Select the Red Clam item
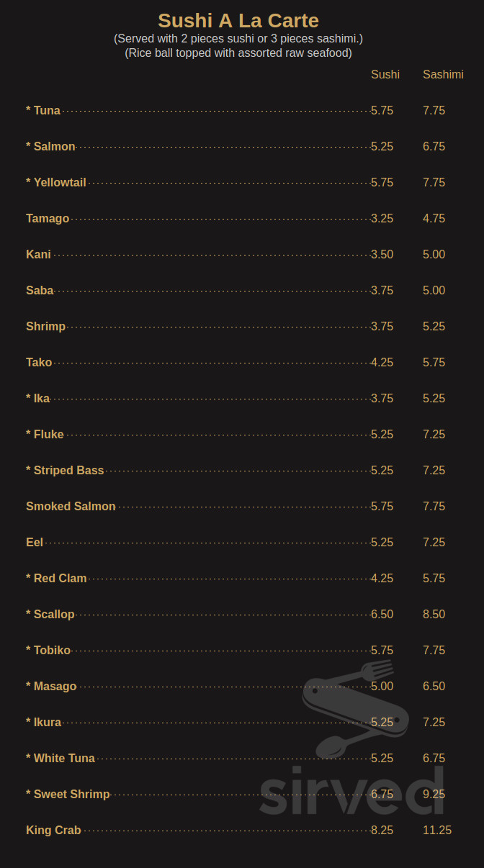This screenshot has height=868, width=484. pyautogui.click(x=56, y=578)
